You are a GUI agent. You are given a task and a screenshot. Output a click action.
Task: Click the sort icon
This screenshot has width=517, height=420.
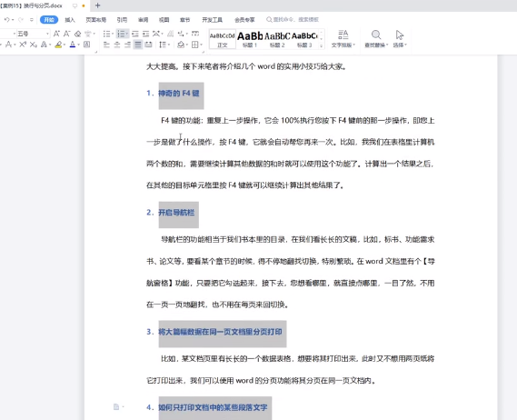click(171, 34)
